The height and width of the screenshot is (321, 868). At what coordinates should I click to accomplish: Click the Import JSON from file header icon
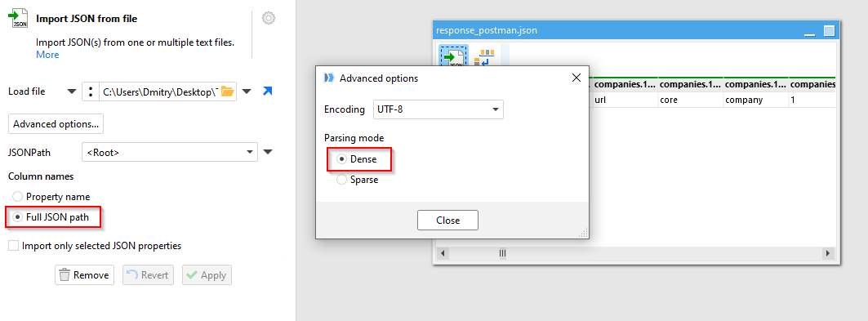coord(18,18)
